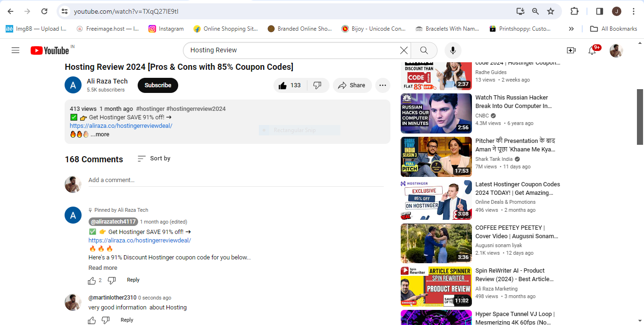Screen dimensions: 644x325
Task: Expand description with ...more
Action: (x=100, y=134)
